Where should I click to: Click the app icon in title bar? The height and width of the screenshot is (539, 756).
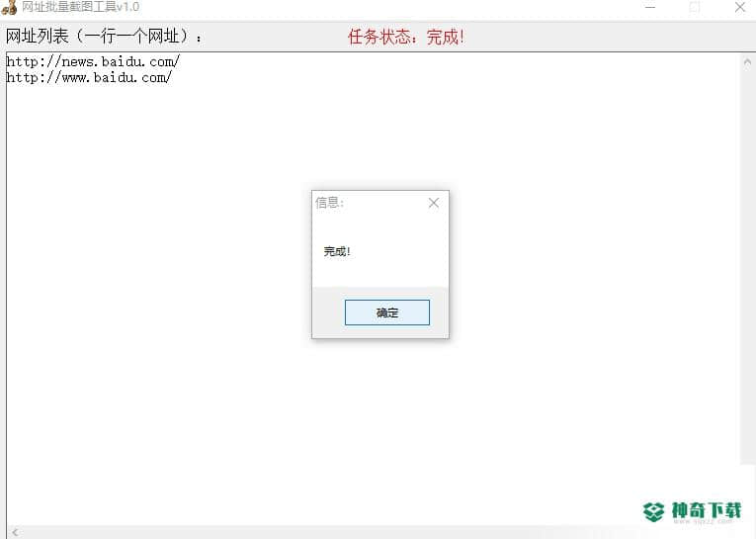pyautogui.click(x=9, y=7)
